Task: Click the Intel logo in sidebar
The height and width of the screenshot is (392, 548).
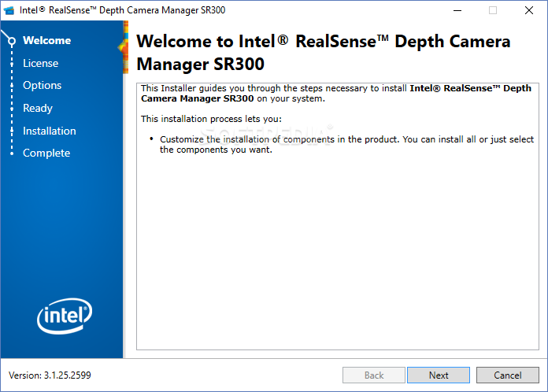Action: pyautogui.click(x=65, y=316)
